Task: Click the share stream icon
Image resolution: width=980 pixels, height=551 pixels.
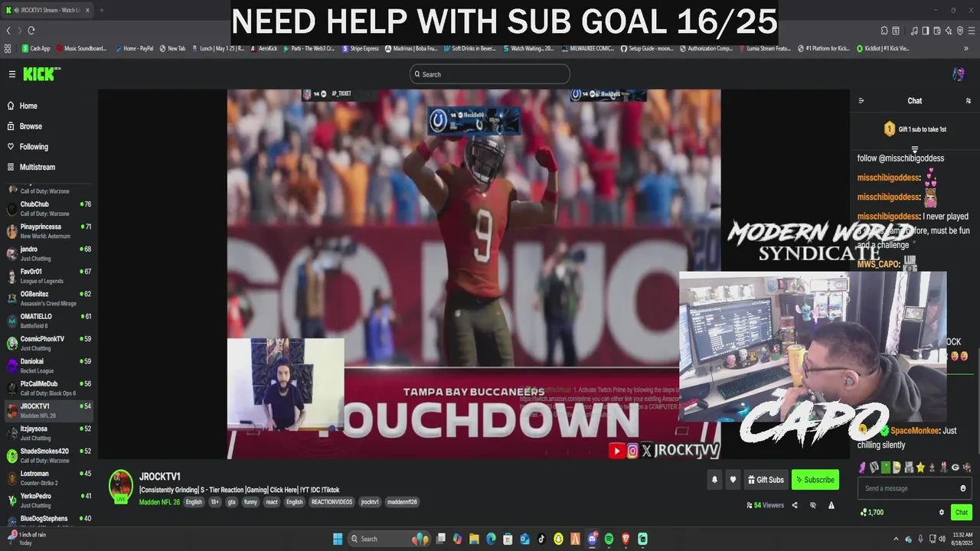Action: point(795,505)
